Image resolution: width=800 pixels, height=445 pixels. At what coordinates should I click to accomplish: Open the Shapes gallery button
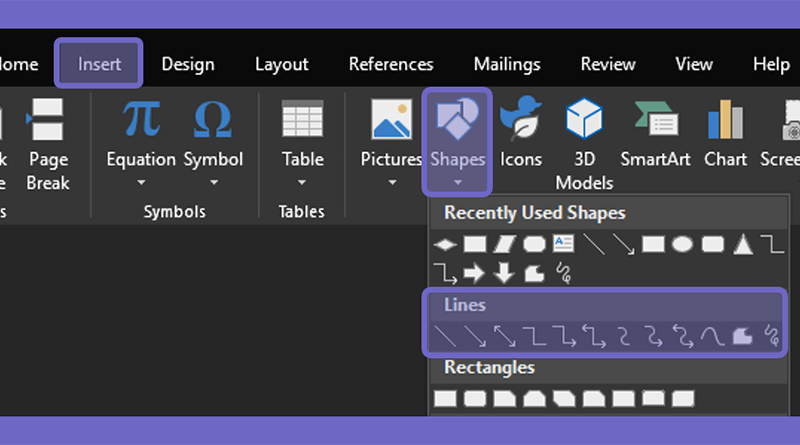457,141
